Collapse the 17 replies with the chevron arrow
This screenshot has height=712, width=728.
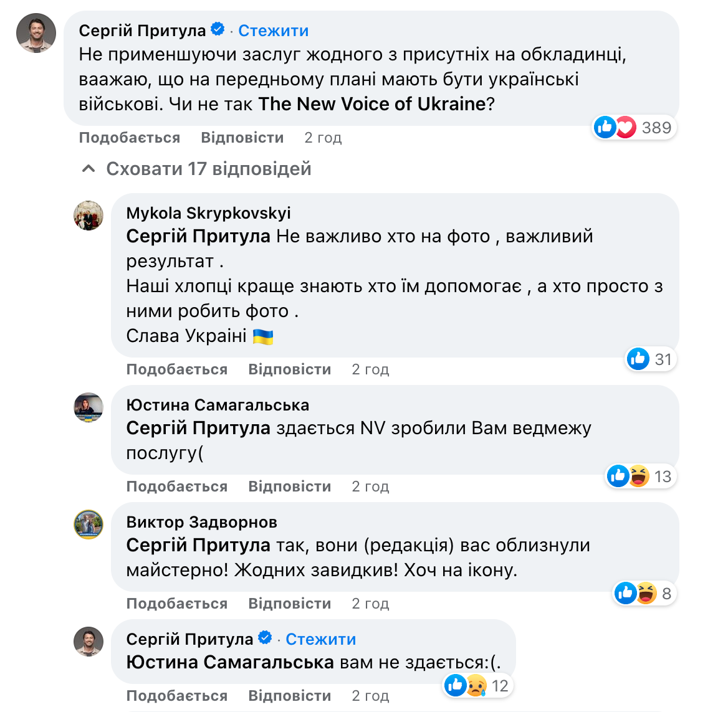pyautogui.click(x=89, y=169)
